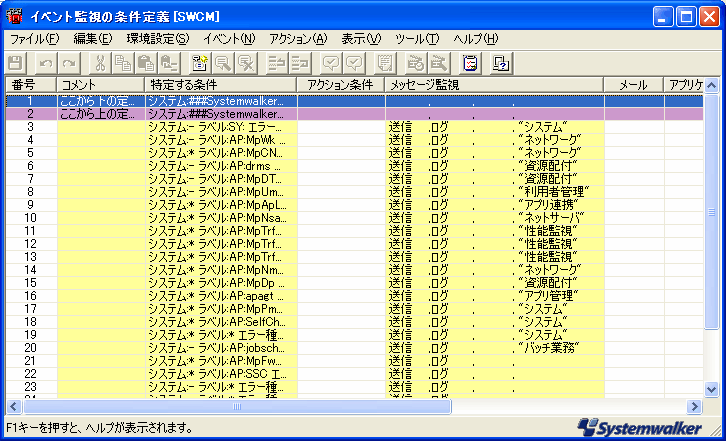726x441 pixels.
Task: Click the speech-bubble check icon beside move-down
Action: (x=332, y=63)
